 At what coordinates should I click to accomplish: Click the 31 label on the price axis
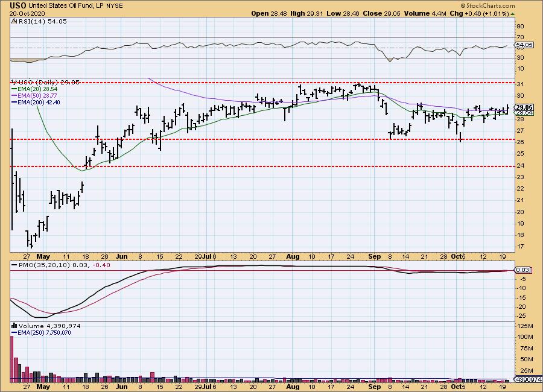(520, 84)
